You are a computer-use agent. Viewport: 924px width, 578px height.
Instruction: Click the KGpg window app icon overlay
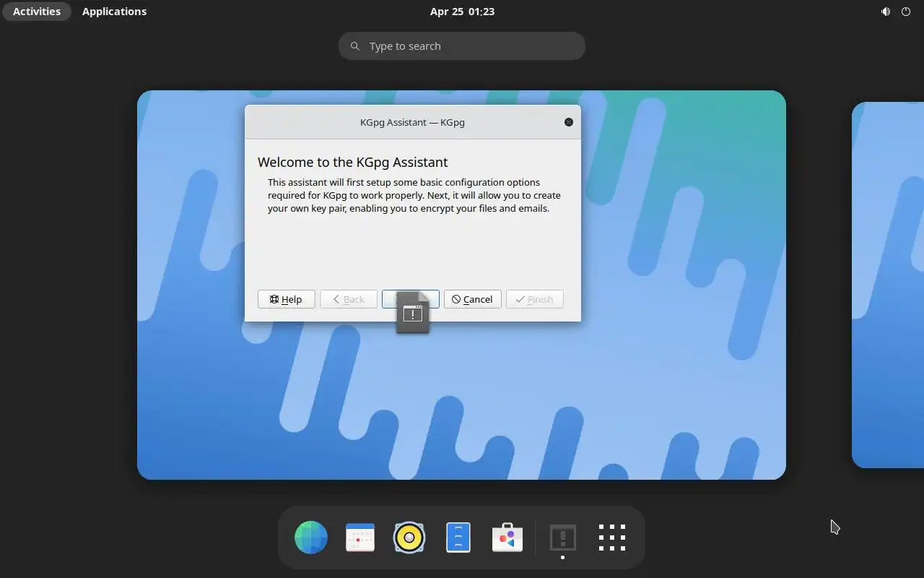(413, 313)
